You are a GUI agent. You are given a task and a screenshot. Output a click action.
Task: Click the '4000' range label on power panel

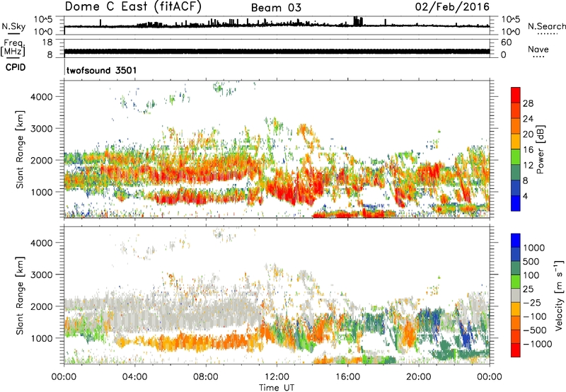[x=41, y=97]
